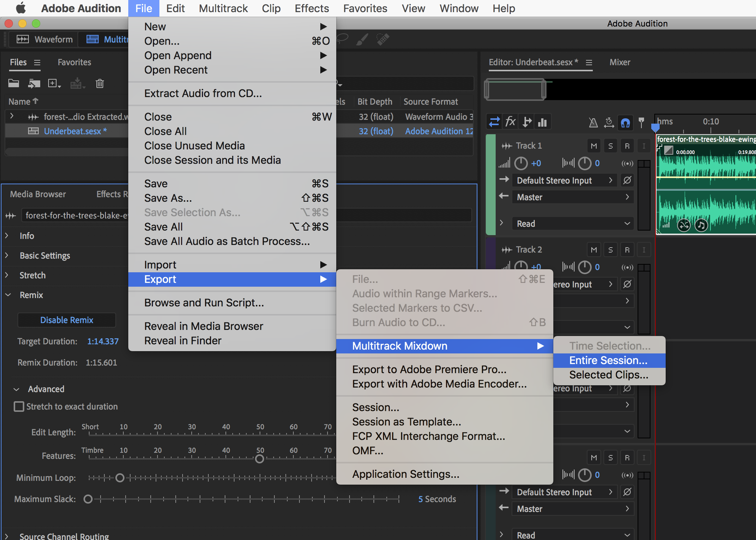
Task: Click the New File icon in Files panel
Action: tap(54, 83)
